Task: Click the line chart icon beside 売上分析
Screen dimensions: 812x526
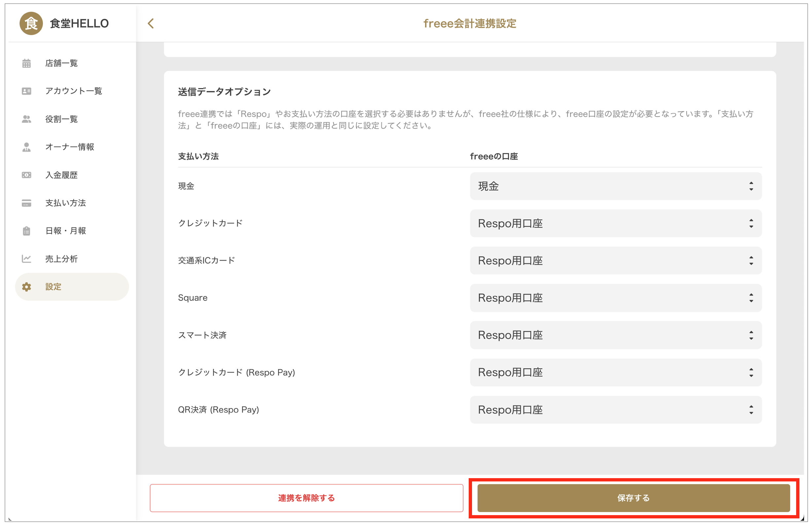Action: point(27,259)
